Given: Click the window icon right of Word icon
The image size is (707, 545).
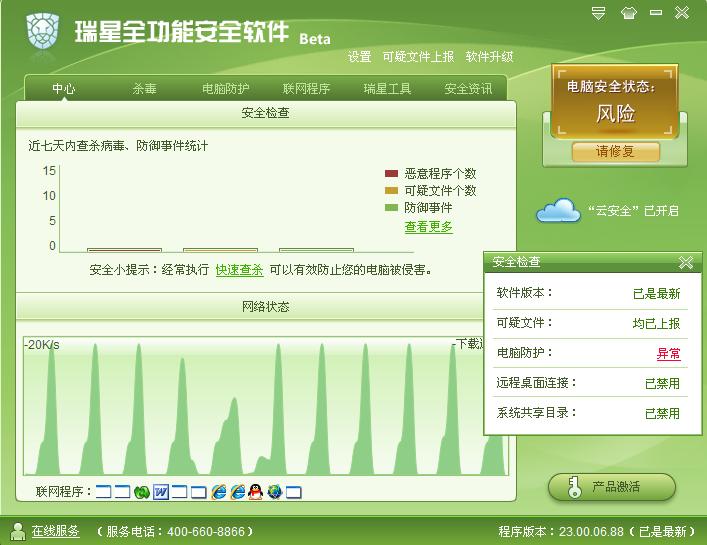Looking at the screenshot, I should (179, 492).
